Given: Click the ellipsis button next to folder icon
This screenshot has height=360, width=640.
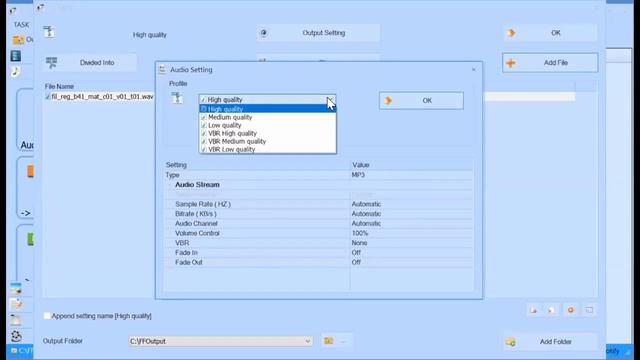Looking at the screenshot, I should (343, 341).
